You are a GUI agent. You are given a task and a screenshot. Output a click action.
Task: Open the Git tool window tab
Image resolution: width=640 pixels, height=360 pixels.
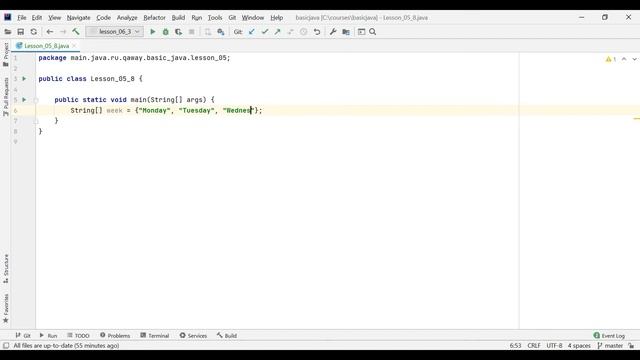click(23, 336)
